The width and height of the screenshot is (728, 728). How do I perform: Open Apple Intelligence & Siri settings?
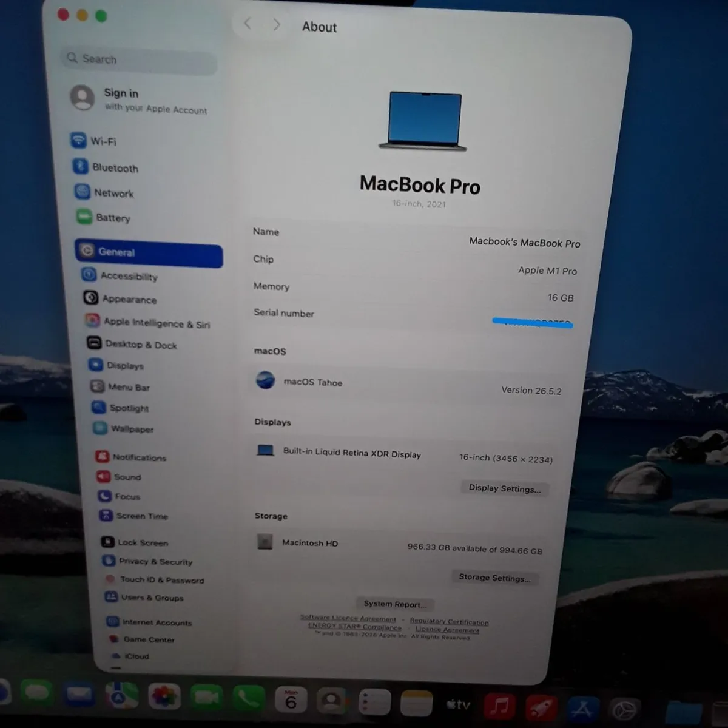coord(148,322)
